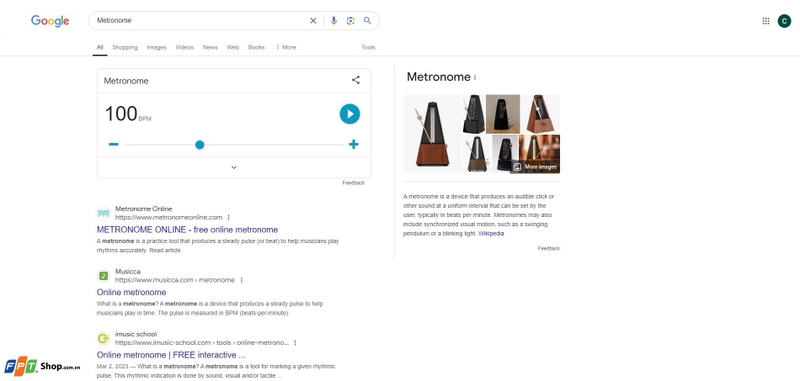Click the https://www.musicca.com › metronome URL text
800x381 pixels.
pos(175,280)
